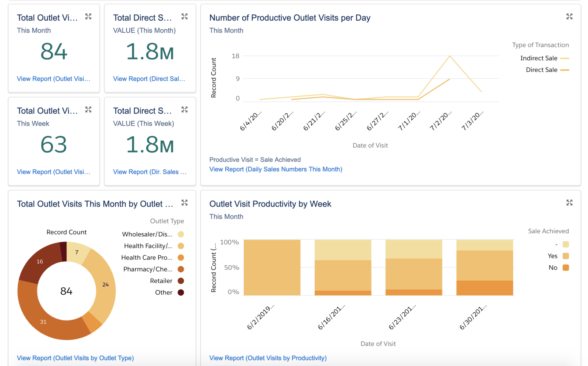Click the Retailer legend color swatch

[181, 281]
